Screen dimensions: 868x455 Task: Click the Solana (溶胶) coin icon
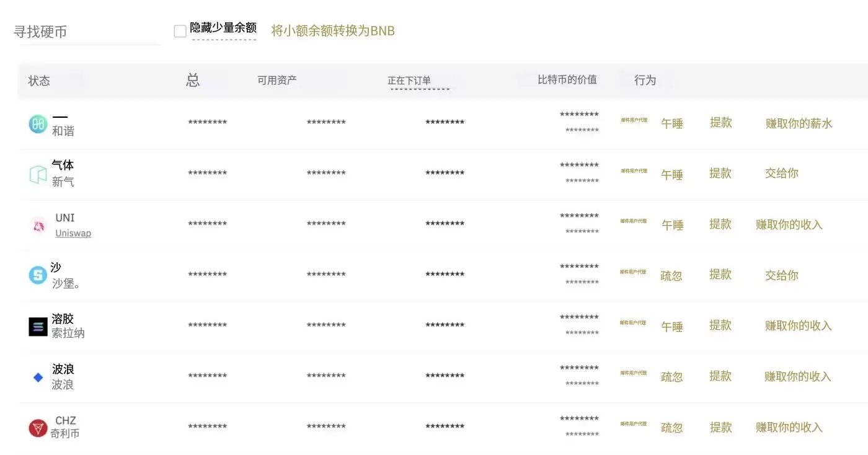pos(38,327)
